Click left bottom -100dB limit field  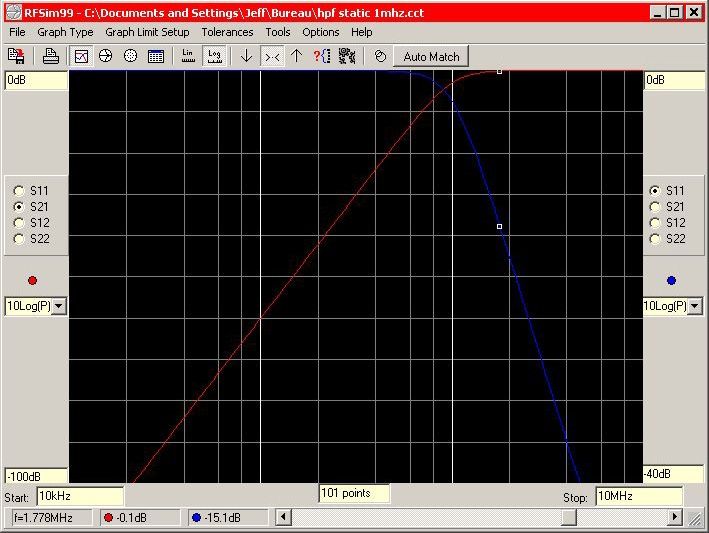36,476
